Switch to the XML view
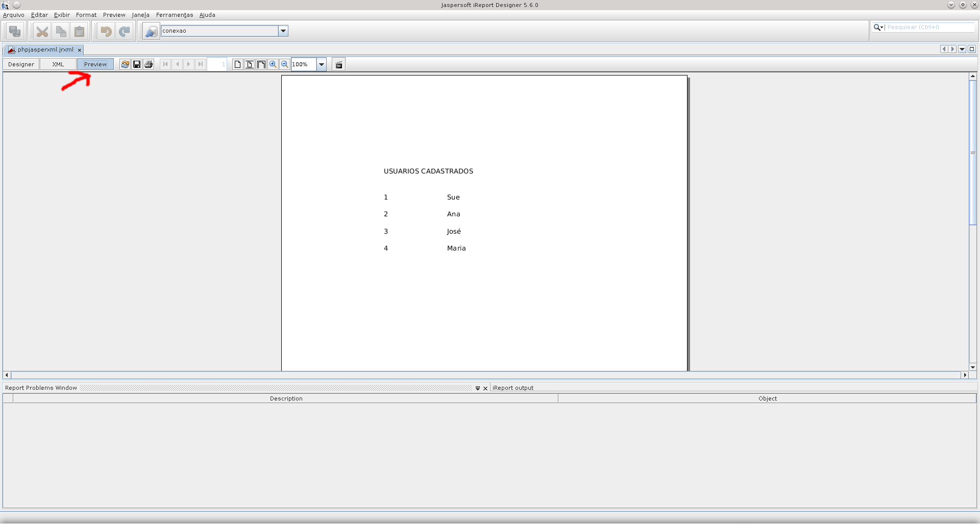The height and width of the screenshot is (524, 980). [x=58, y=64]
